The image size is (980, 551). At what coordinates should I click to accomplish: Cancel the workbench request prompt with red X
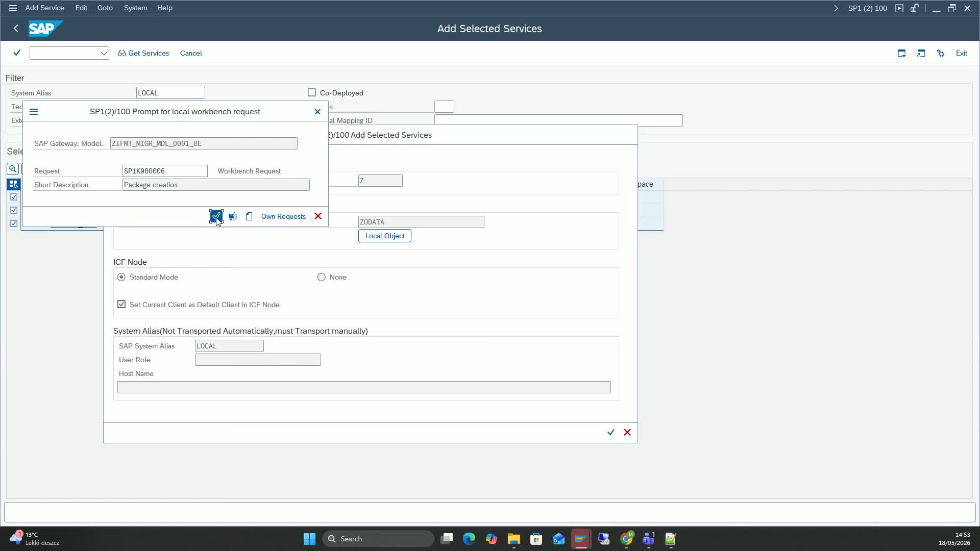coord(318,216)
